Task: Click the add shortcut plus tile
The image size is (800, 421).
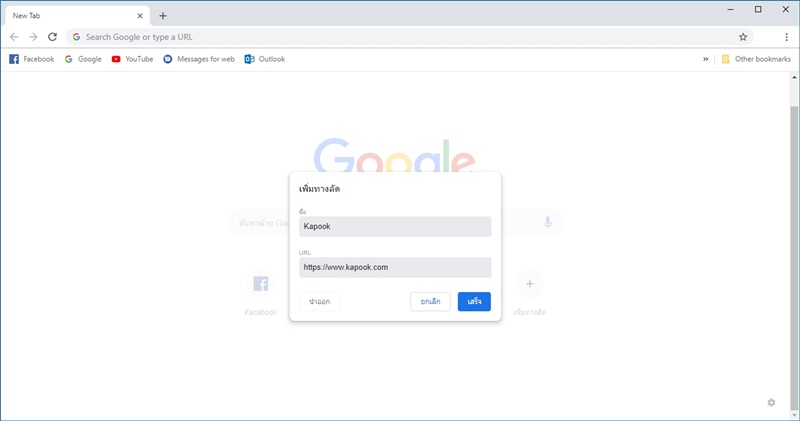Action: pyautogui.click(x=530, y=294)
